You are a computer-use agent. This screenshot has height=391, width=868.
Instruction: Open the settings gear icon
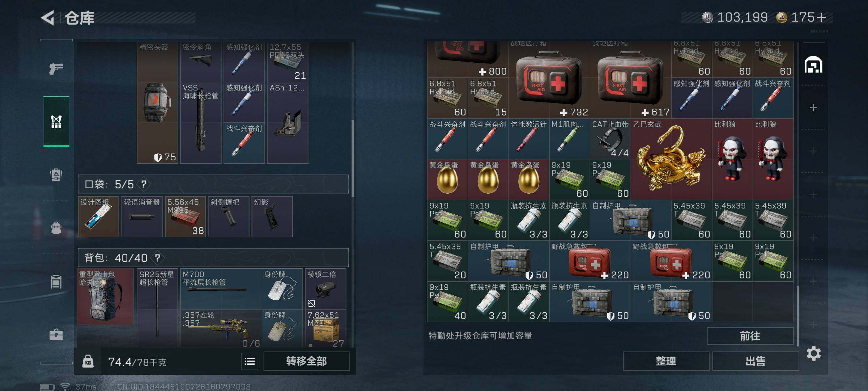[813, 353]
